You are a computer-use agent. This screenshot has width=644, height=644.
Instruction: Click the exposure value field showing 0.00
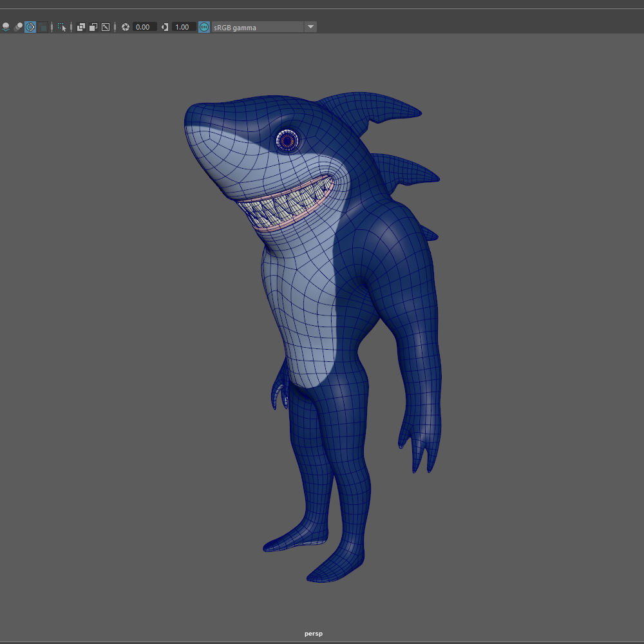point(144,27)
